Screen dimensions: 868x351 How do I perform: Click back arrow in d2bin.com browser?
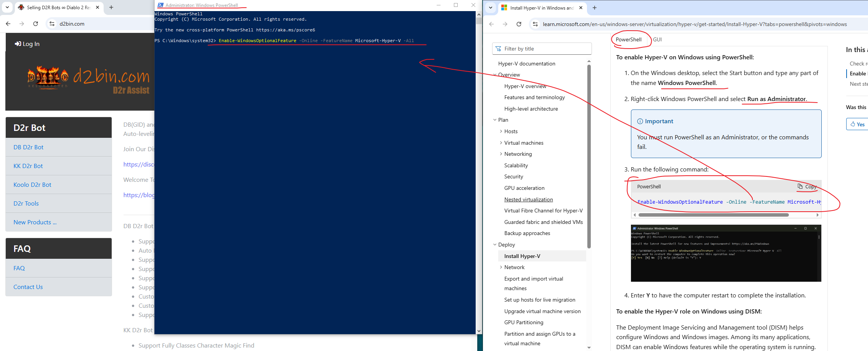coord(8,24)
